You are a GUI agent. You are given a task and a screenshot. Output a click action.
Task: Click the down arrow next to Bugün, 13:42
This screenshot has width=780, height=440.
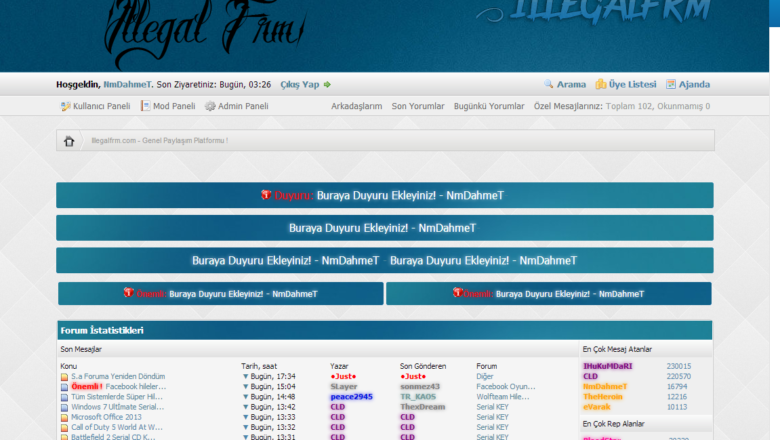tap(245, 407)
